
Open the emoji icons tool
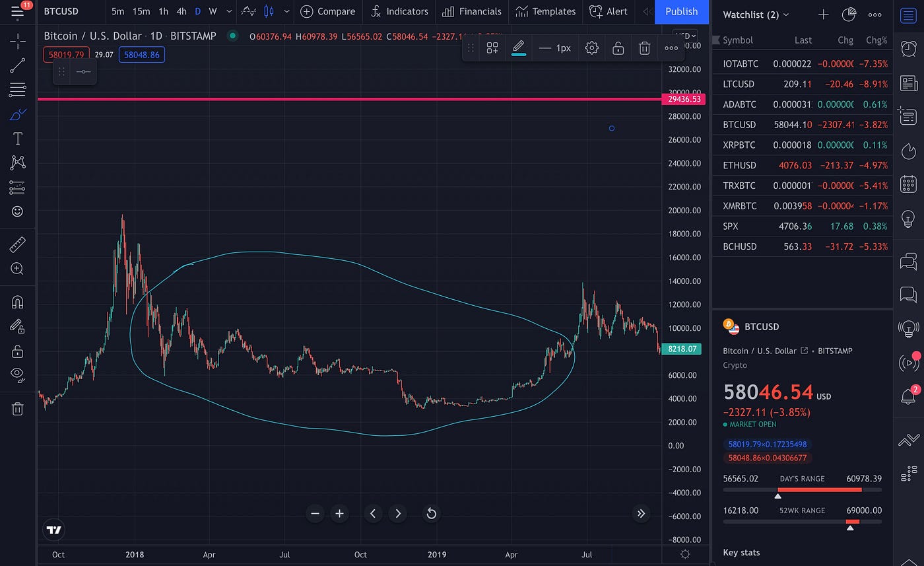tap(18, 211)
